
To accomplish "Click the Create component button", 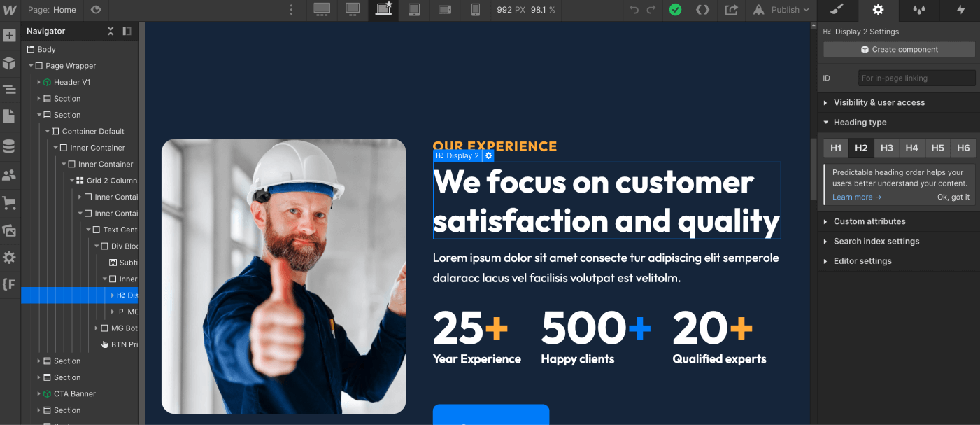I will click(898, 49).
